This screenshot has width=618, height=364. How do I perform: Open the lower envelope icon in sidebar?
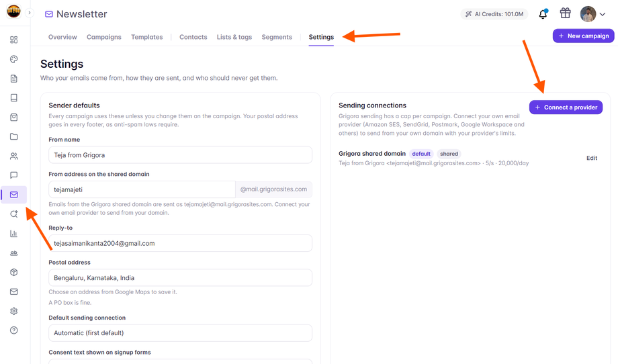(x=14, y=291)
